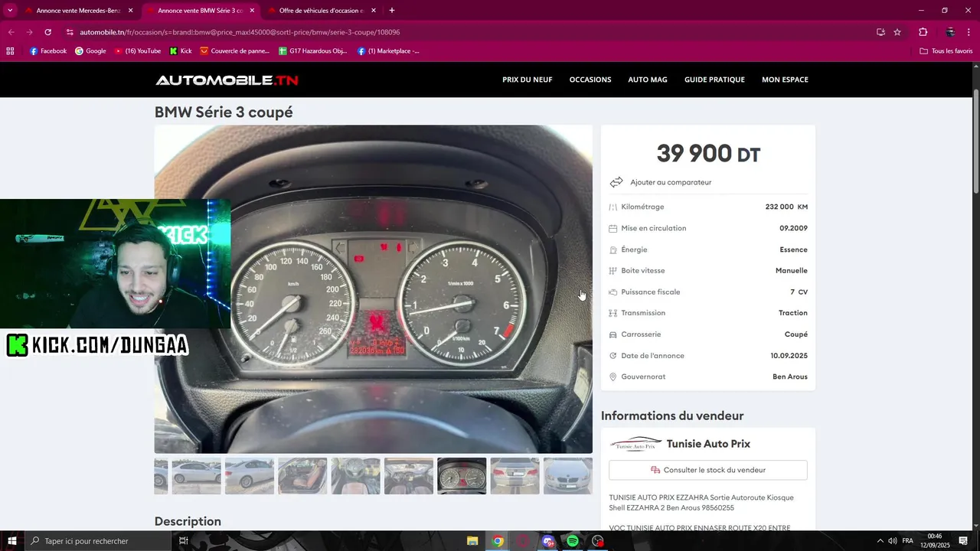This screenshot has height=551, width=980.
Task: Open the G17 Hazardous Obj bookmark
Action: (313, 51)
